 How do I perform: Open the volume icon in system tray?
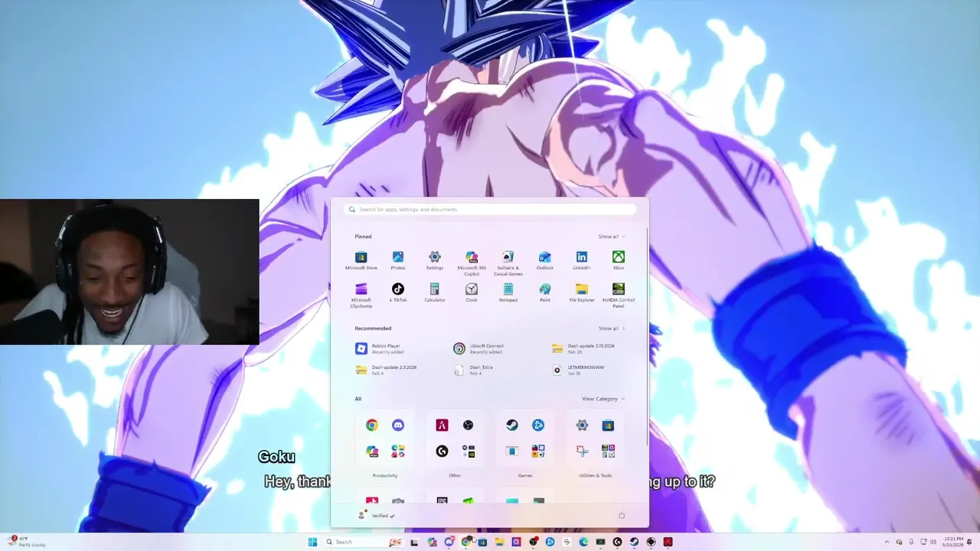click(933, 542)
